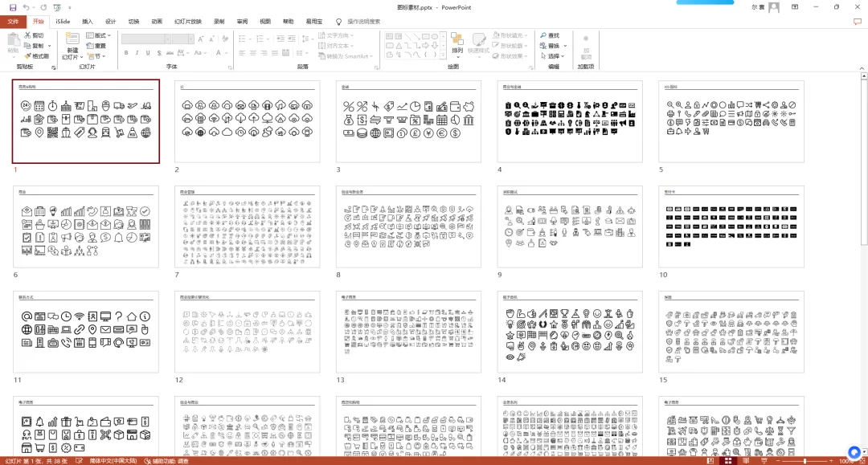Adjust the zoom slider handle

[805, 460]
